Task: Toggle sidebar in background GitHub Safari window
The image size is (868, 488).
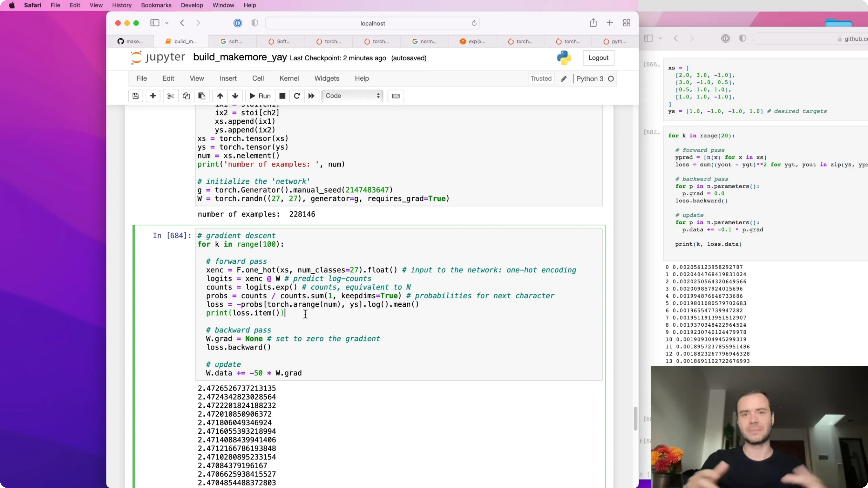Action: [x=648, y=38]
